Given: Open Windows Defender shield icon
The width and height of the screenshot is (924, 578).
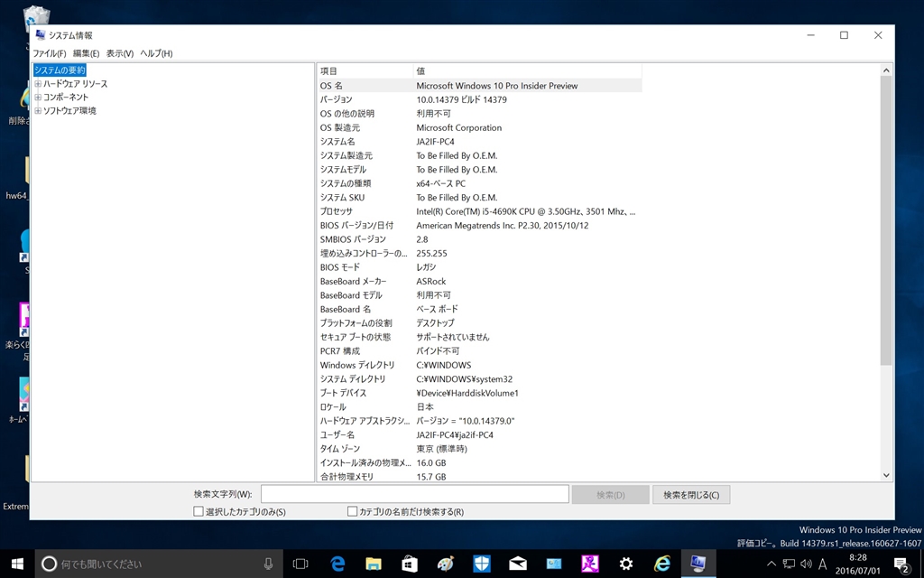Looking at the screenshot, I should coord(482,564).
